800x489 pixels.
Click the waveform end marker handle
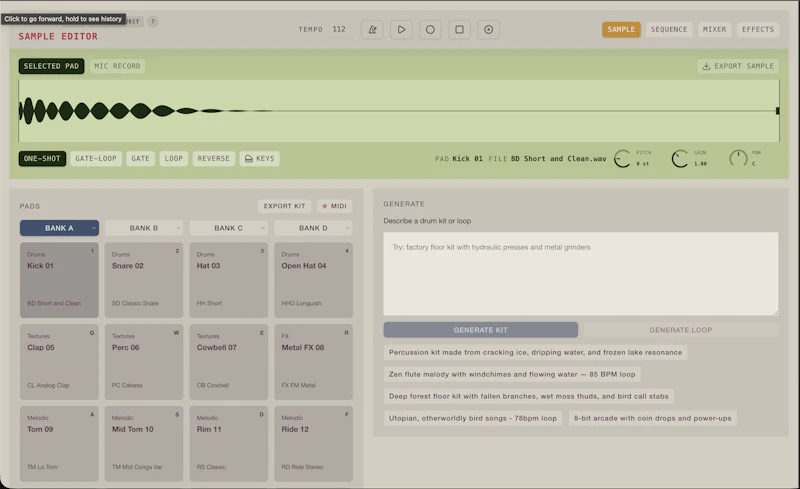pos(778,111)
